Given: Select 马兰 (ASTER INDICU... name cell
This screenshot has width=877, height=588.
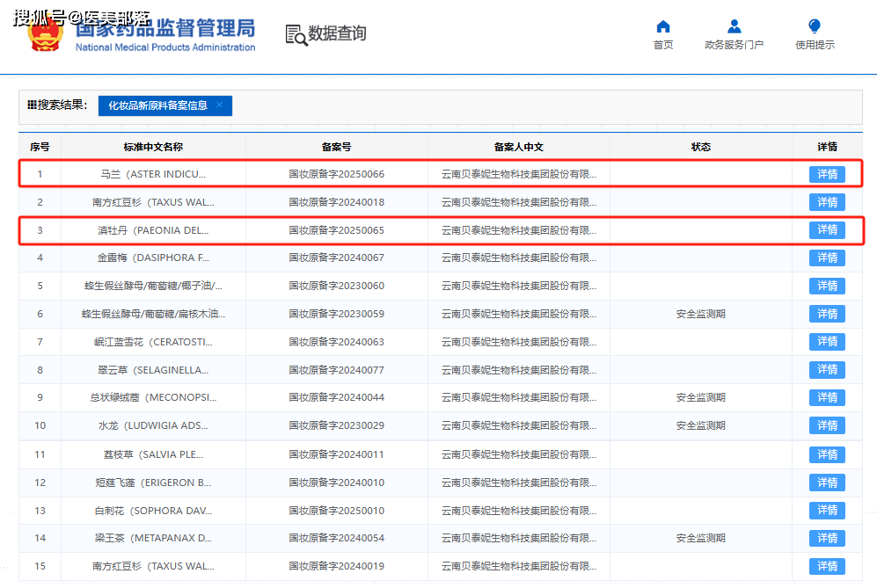Looking at the screenshot, I should click(x=153, y=174).
